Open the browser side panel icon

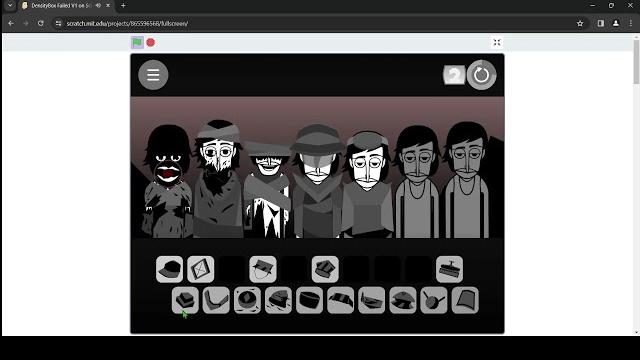[x=601, y=24]
